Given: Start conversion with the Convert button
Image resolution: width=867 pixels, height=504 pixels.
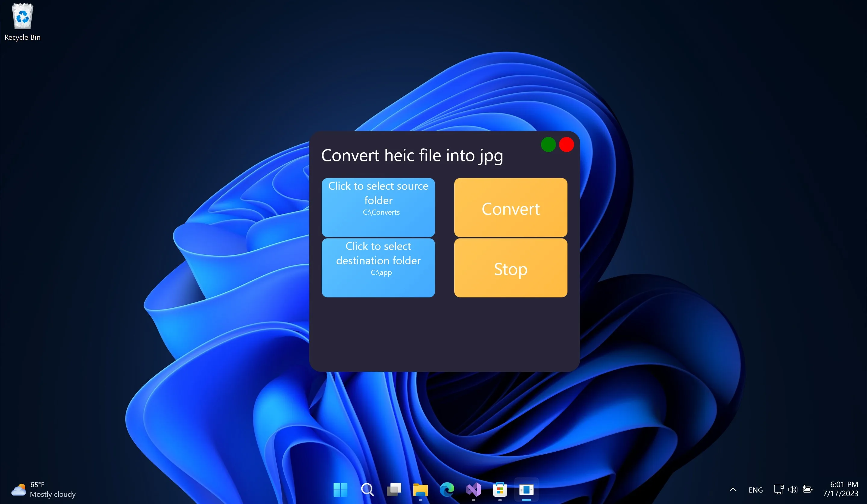Looking at the screenshot, I should (511, 207).
